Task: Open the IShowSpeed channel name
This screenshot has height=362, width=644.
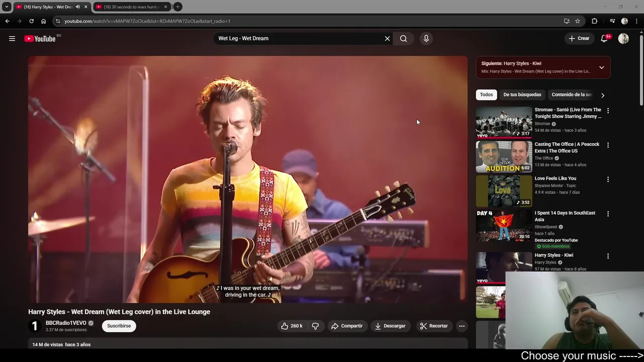Action: 546,227
